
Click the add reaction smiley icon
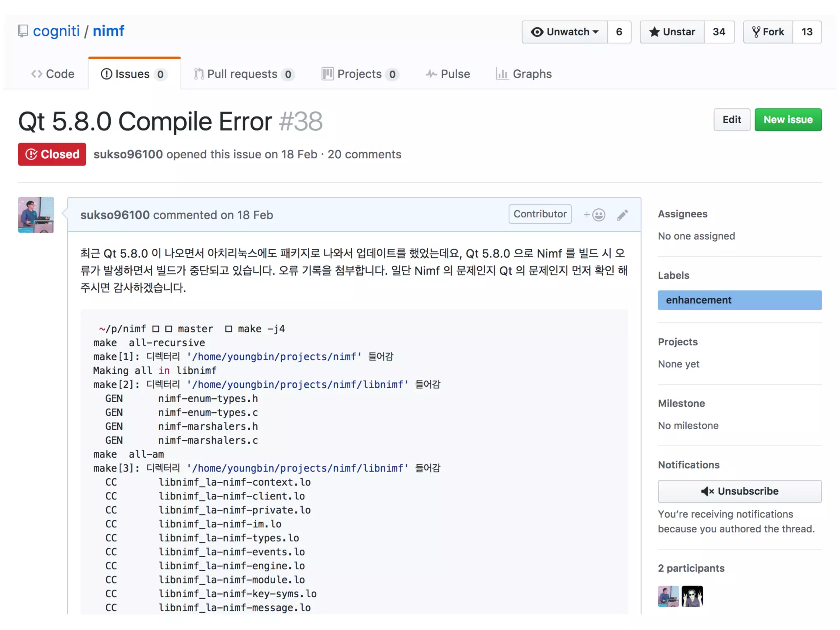598,215
